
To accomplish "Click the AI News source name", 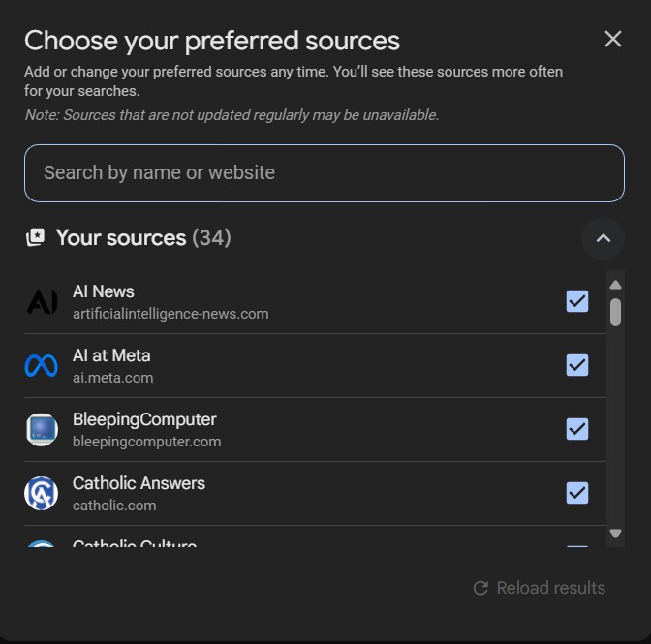I will [x=104, y=291].
